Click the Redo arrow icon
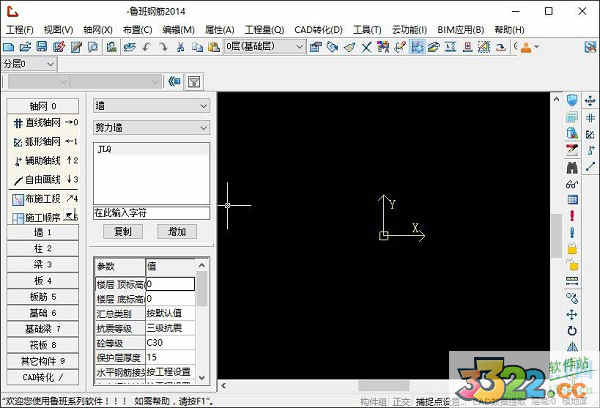Image resolution: width=600 pixels, height=408 pixels. click(x=163, y=47)
